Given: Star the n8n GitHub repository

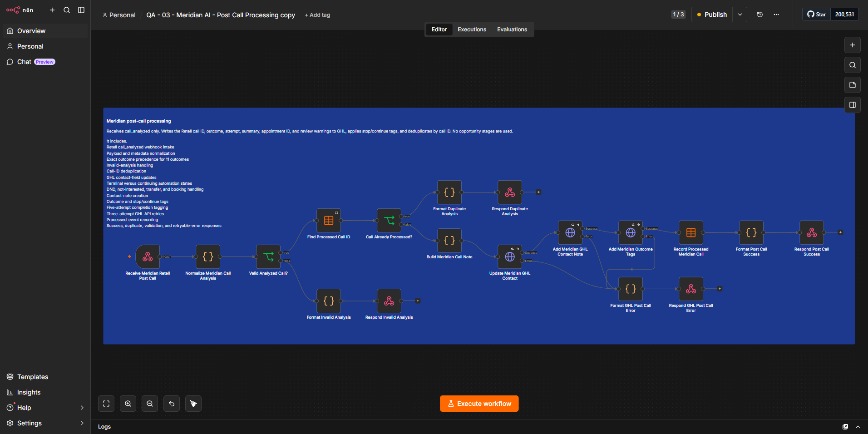Looking at the screenshot, I should click(816, 15).
